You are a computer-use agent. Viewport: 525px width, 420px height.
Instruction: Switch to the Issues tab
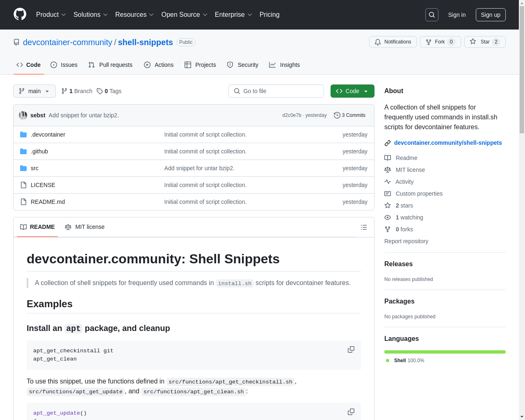(x=64, y=65)
